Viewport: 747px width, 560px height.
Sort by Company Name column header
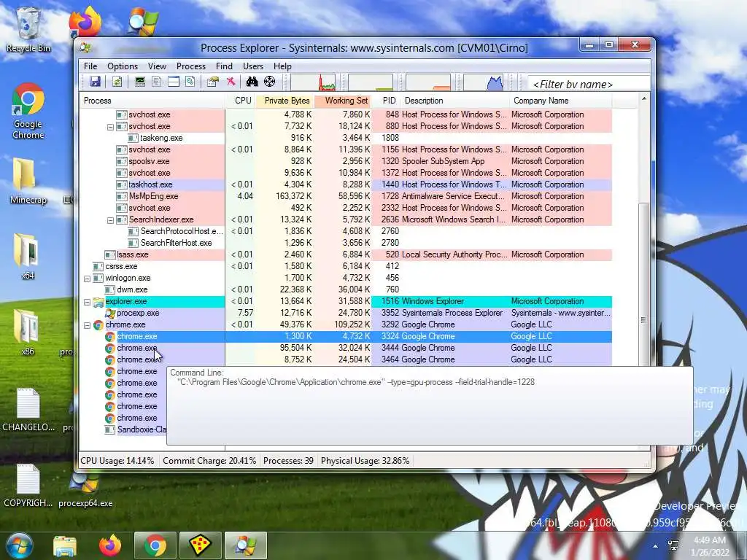[x=561, y=101]
